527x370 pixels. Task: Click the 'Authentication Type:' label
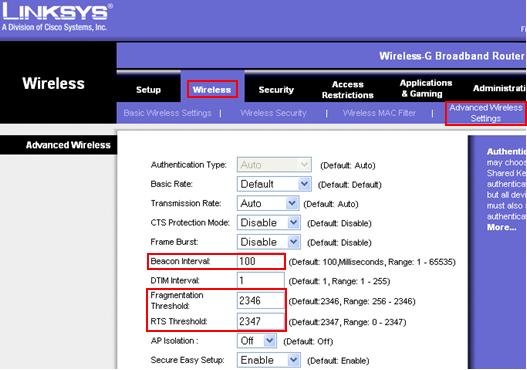tap(189, 165)
